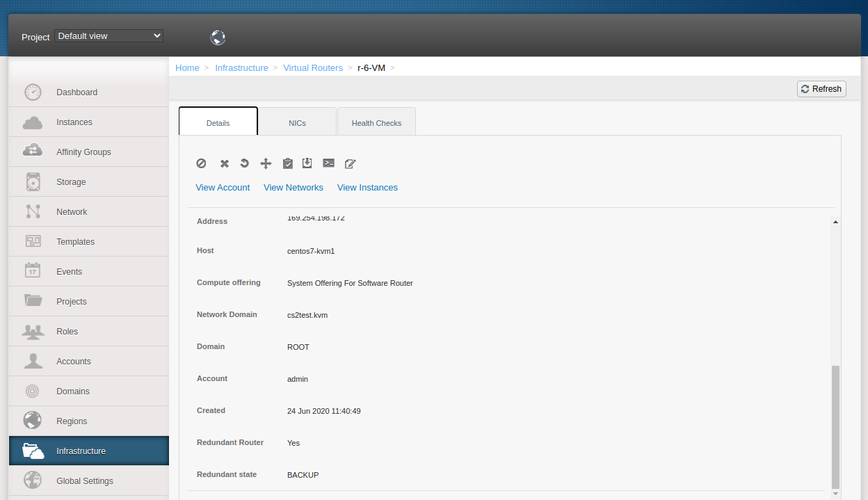Click the View Account link
The height and width of the screenshot is (500, 868).
pyautogui.click(x=223, y=187)
